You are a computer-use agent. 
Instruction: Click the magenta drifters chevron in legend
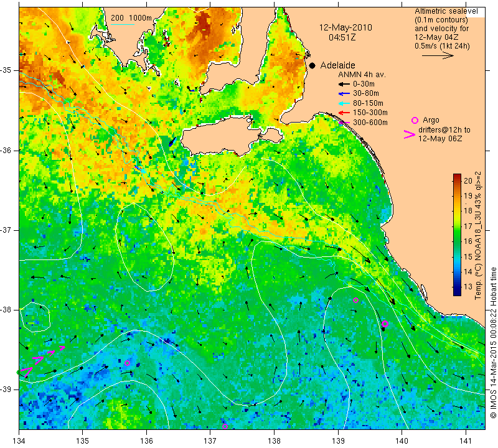point(410,134)
